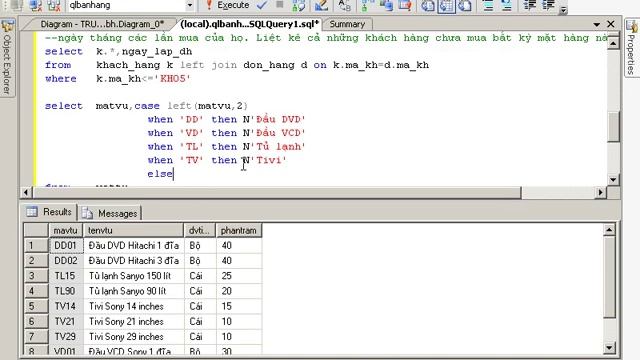
Task: Click Specify Values for Template Parameters icon
Action: tap(344, 5)
